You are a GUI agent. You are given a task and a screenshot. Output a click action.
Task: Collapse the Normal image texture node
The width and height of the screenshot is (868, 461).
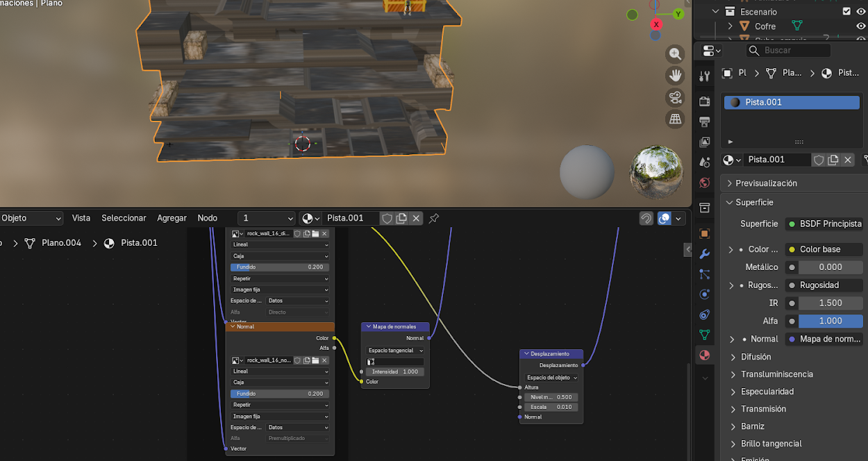pos(233,326)
